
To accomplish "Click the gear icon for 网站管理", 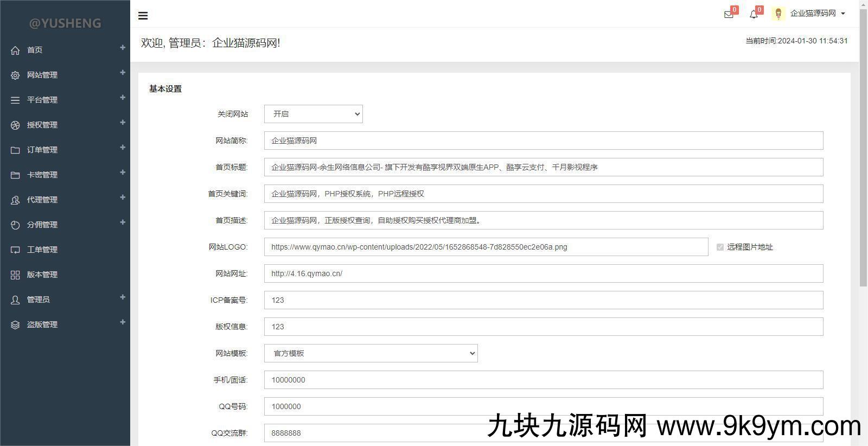I will coord(15,75).
